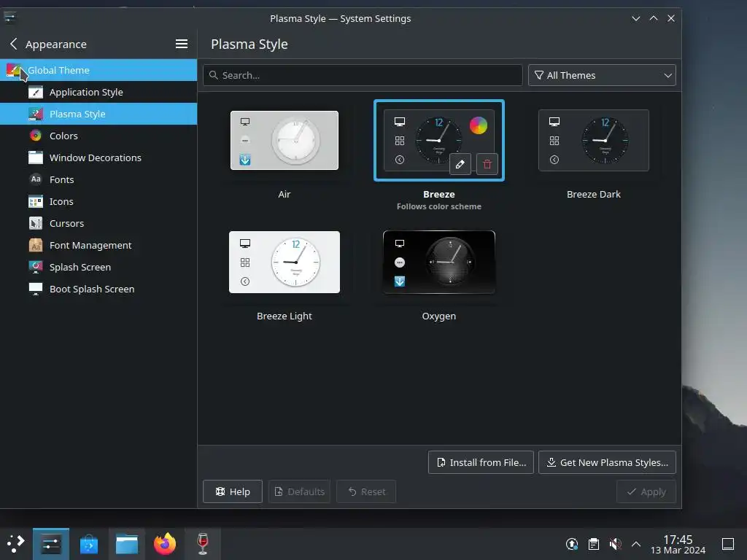Go back from the Appearance section
This screenshot has width=747, height=560.
coord(13,44)
